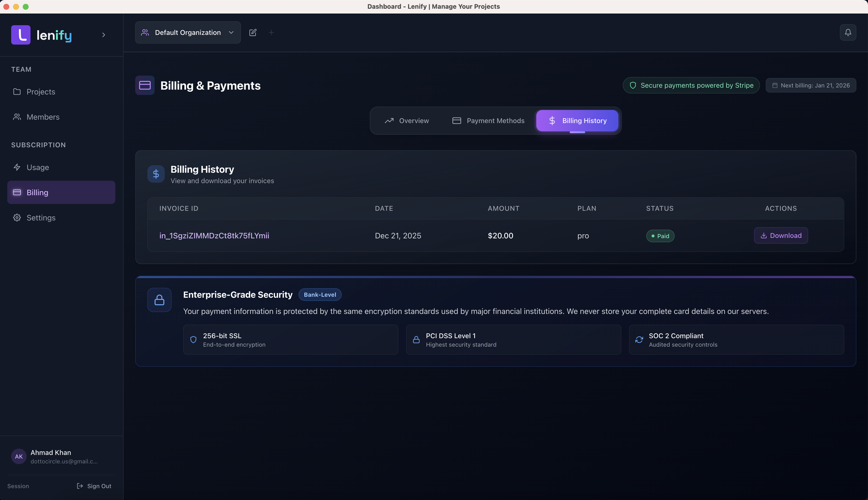Click the plus icon to add organization
The width and height of the screenshot is (868, 500).
tap(271, 33)
